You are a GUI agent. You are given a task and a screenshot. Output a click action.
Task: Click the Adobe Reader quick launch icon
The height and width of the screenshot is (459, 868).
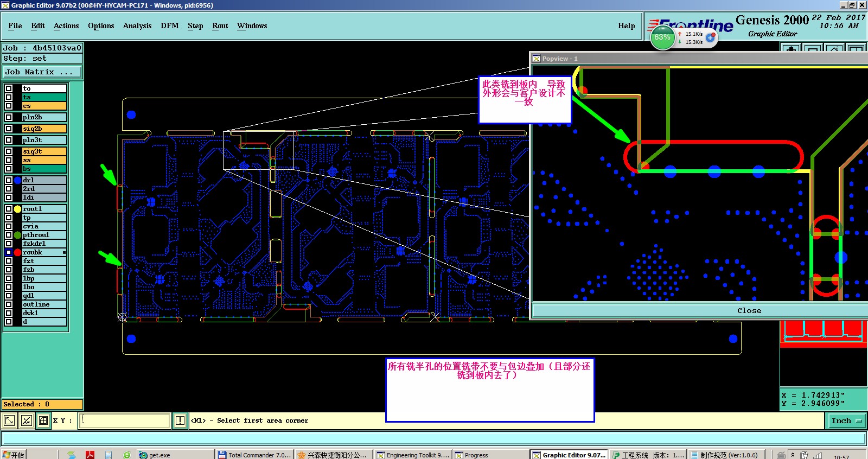pyautogui.click(x=90, y=455)
